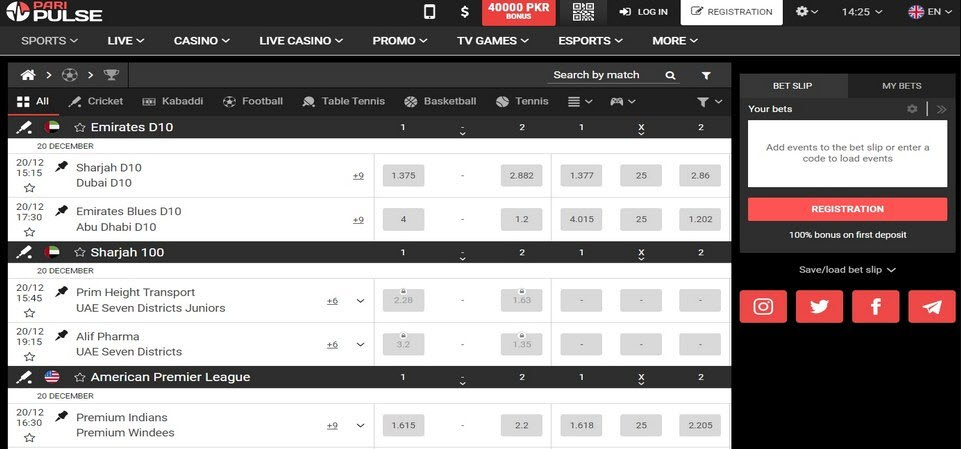Expand Save/load bet slip
Viewport: 961px width, 449px height.
848,270
